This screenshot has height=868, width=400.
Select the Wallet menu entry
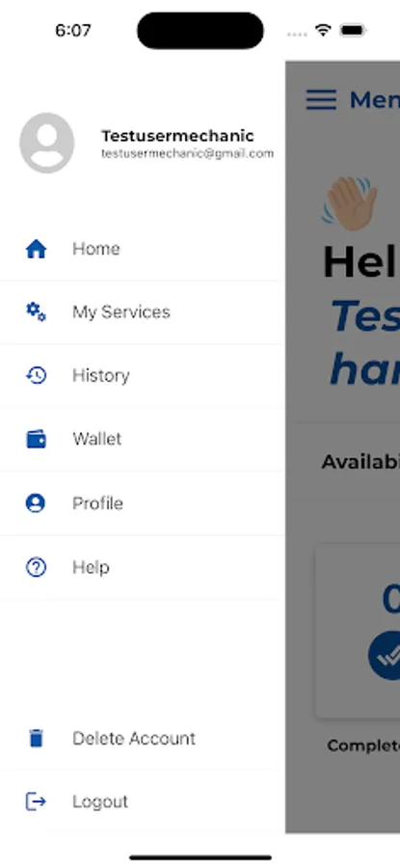(143, 440)
